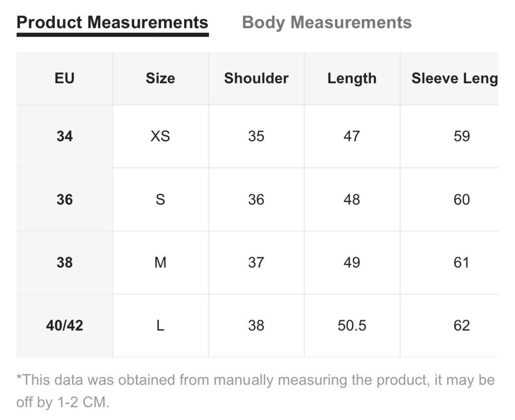Click the L size cell
The width and height of the screenshot is (515, 420).
[160, 326]
